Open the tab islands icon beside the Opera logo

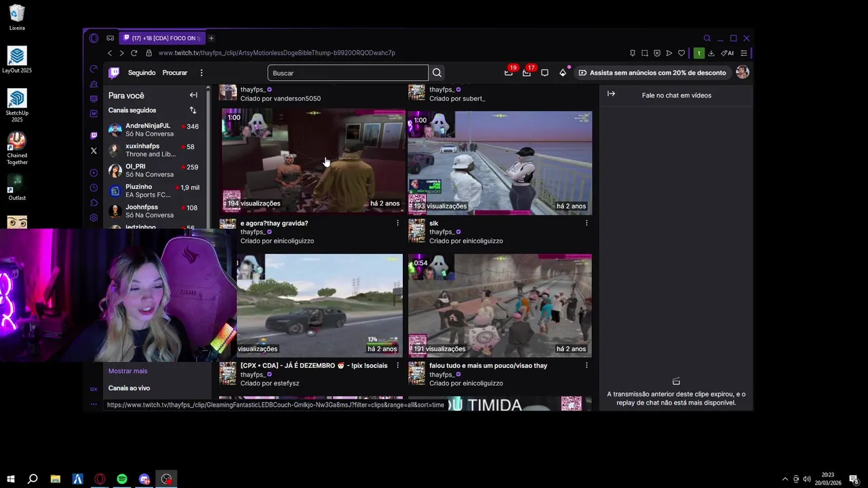point(110,38)
